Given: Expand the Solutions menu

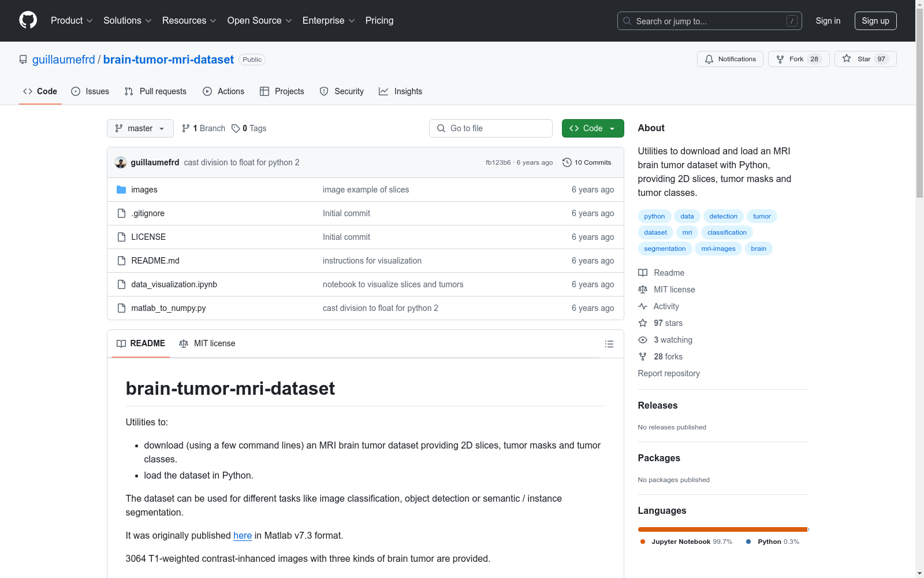Looking at the screenshot, I should (128, 20).
